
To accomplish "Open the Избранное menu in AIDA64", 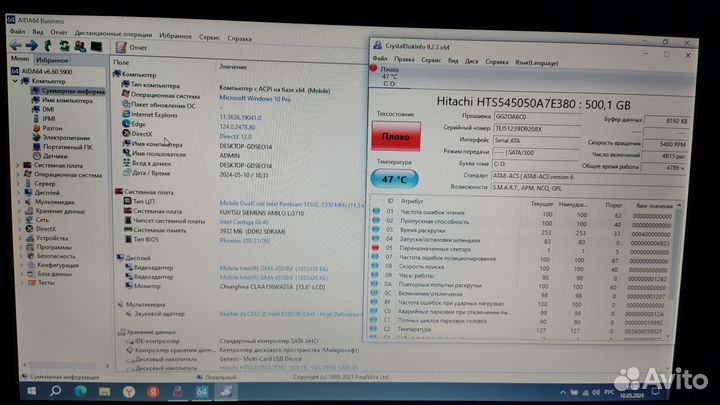I will 175,36.
